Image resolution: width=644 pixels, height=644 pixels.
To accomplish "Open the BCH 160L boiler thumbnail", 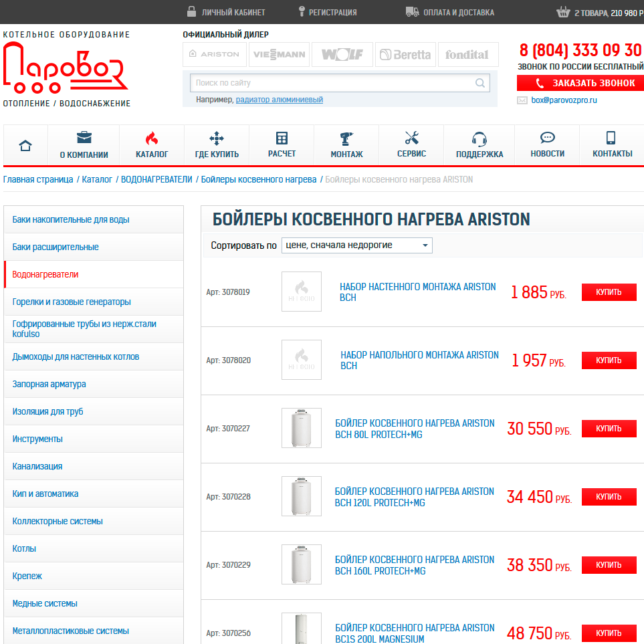I will [302, 564].
